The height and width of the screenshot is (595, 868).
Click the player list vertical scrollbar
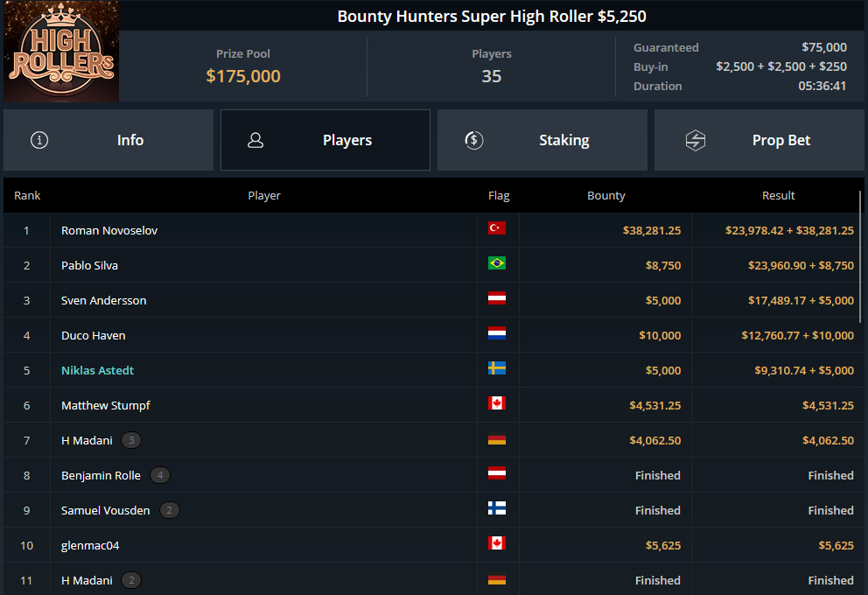860,257
